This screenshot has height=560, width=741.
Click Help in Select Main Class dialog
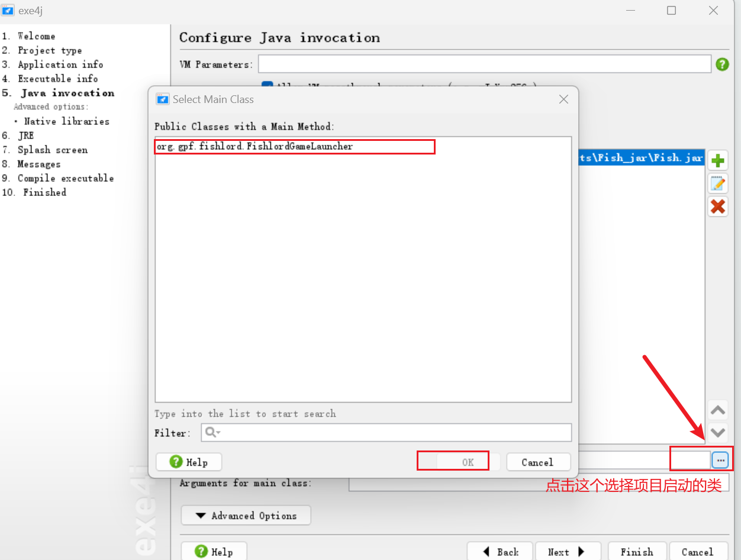point(188,462)
